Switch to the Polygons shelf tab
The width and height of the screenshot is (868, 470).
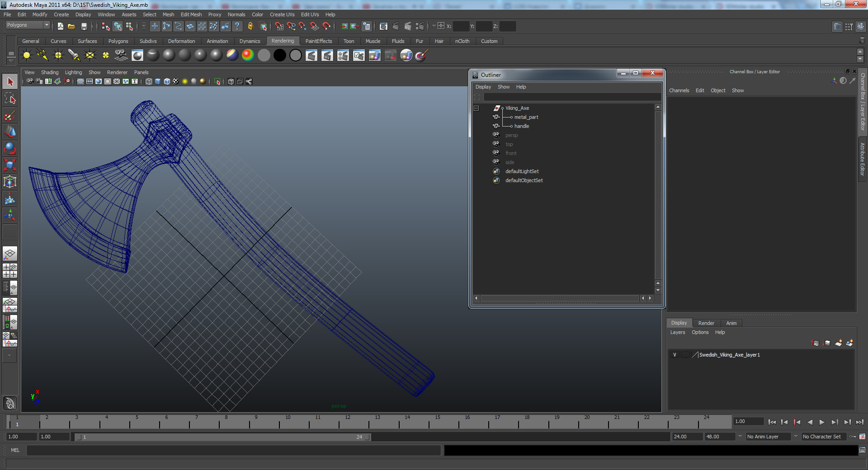tap(118, 41)
